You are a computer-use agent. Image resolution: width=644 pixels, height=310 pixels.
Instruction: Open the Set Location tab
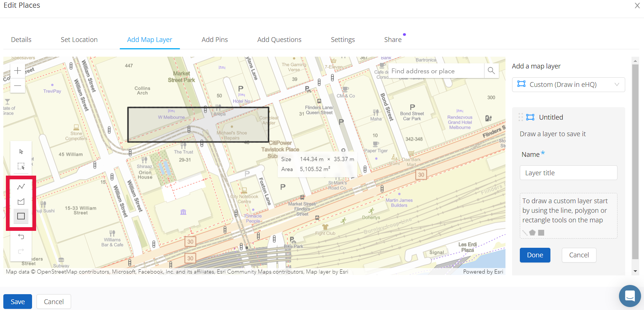click(79, 40)
